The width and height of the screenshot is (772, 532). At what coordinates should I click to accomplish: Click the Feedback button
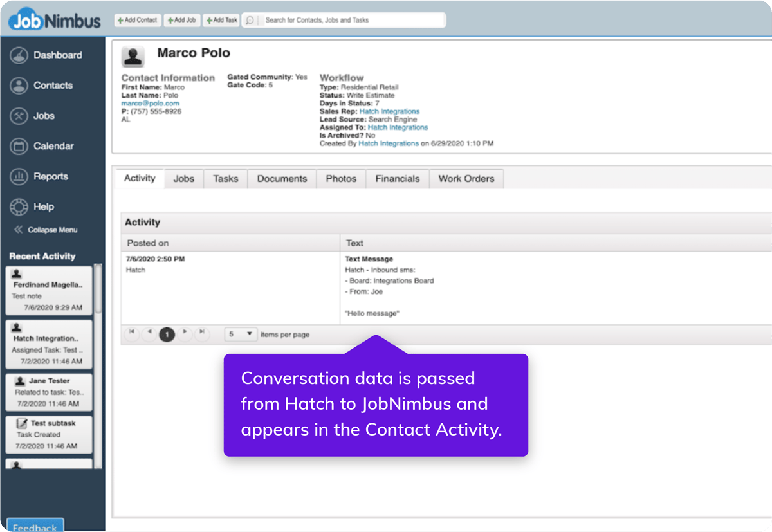[x=35, y=526]
